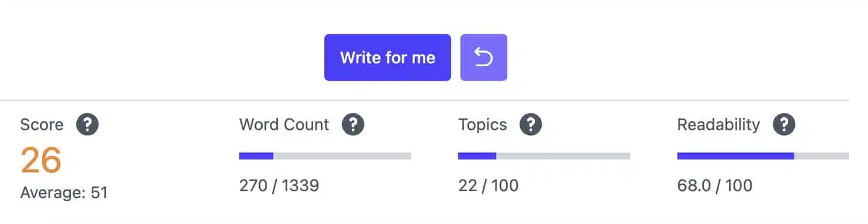Screen dimensions: 868x224
Task: Open the Word Count help icon
Action: pyautogui.click(x=353, y=125)
